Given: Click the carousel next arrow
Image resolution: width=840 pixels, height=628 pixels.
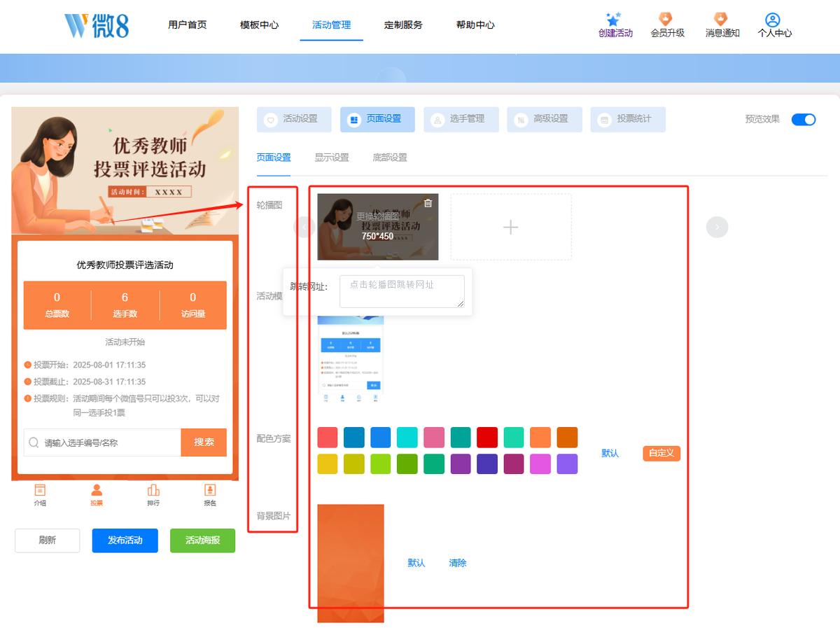Looking at the screenshot, I should (717, 227).
